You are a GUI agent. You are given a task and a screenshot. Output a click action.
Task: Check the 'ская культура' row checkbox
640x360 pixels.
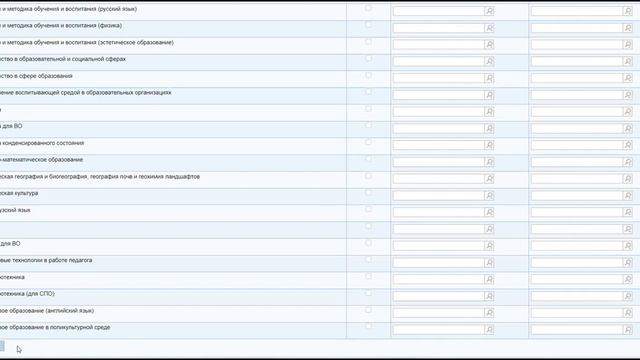tap(368, 193)
